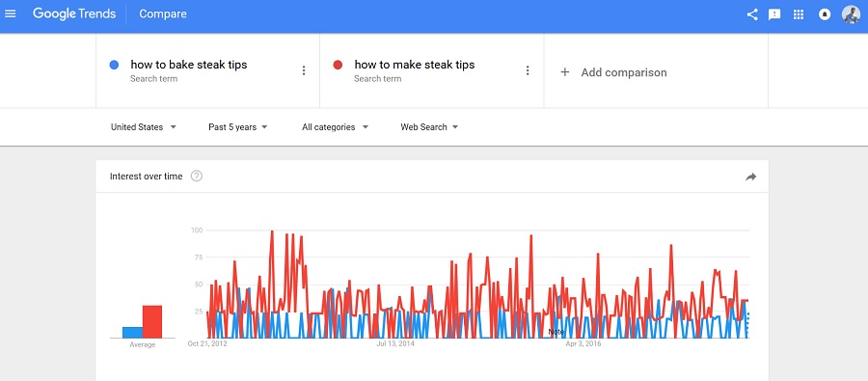Open the hamburger main menu

(x=10, y=14)
